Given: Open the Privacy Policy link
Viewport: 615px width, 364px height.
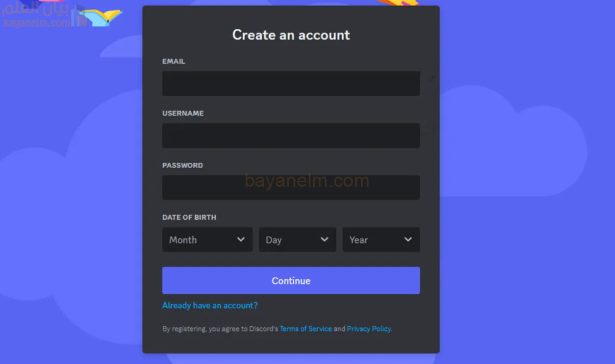Looking at the screenshot, I should click(369, 329).
